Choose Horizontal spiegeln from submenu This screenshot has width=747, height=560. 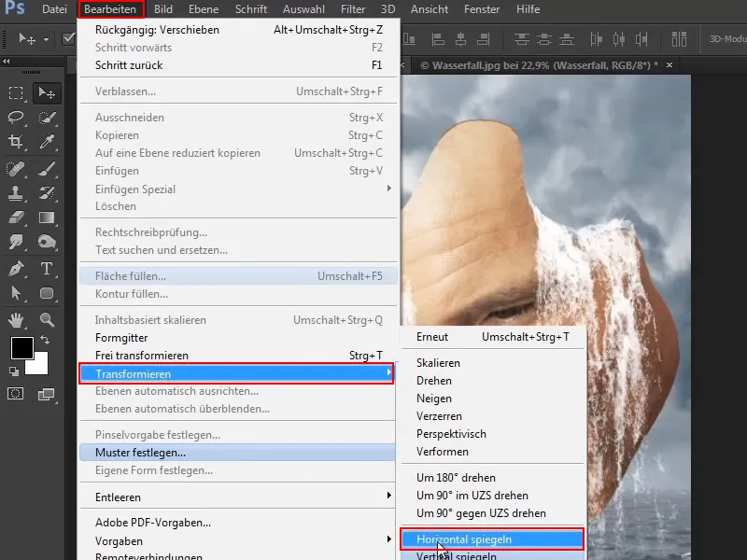pyautogui.click(x=492, y=539)
